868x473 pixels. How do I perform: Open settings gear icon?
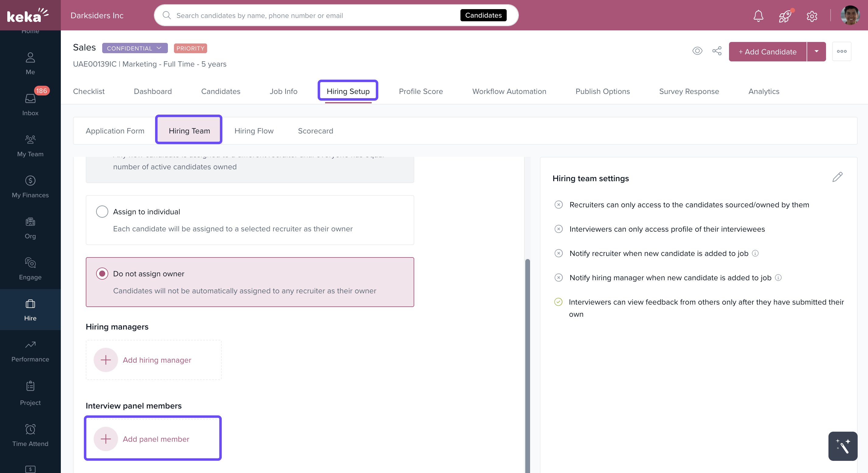click(812, 16)
